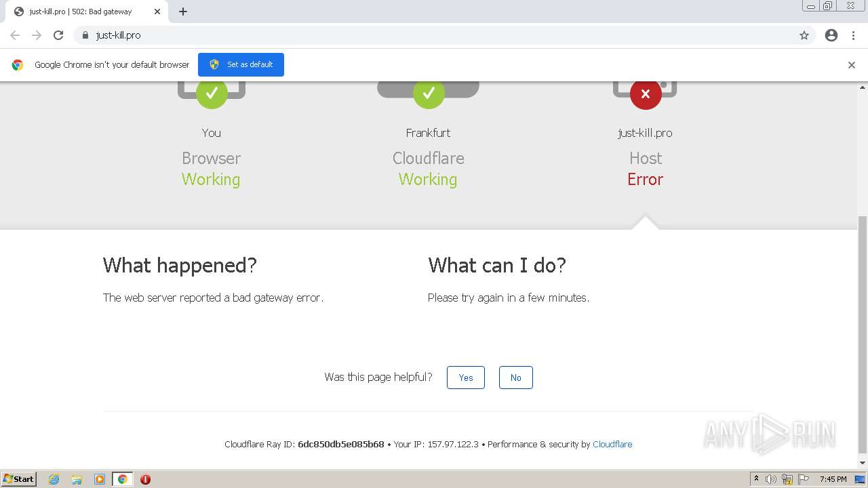
Task: Open Internet Explorer from taskbar
Action: click(x=54, y=479)
